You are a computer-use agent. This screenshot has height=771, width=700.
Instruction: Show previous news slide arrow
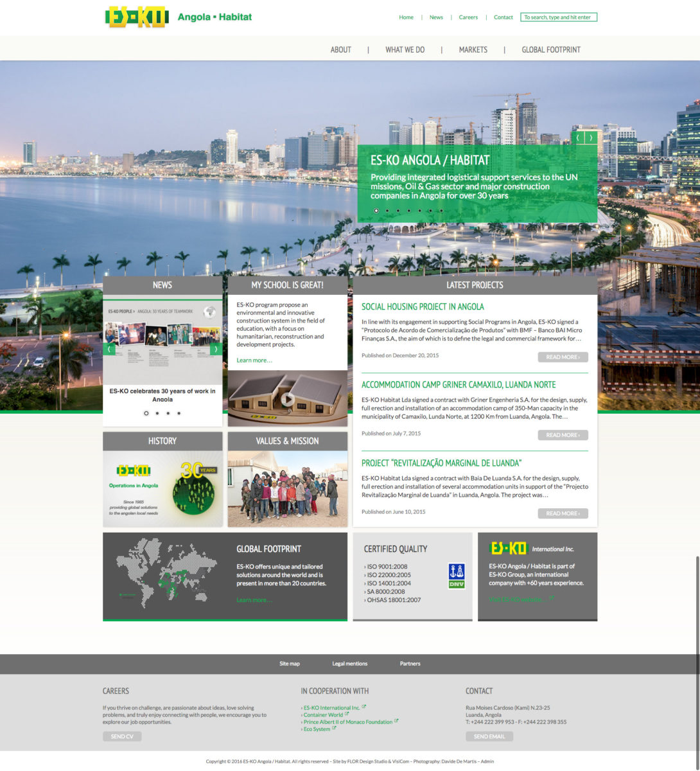pyautogui.click(x=109, y=350)
